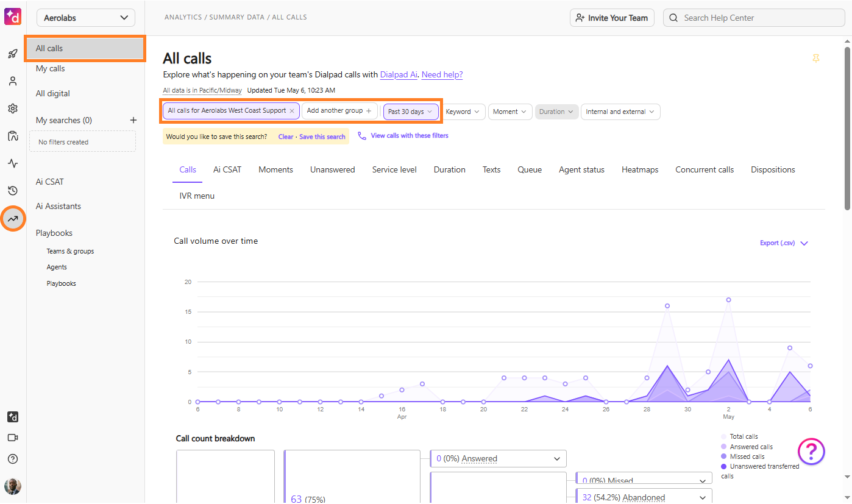
Task: Open Agents under Playbooks
Action: coord(57,267)
